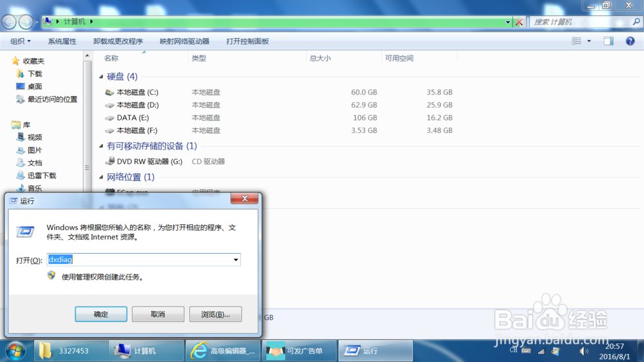Open the taskbar Internet Explorer window
This screenshot has width=644, height=362.
[x=223, y=351]
